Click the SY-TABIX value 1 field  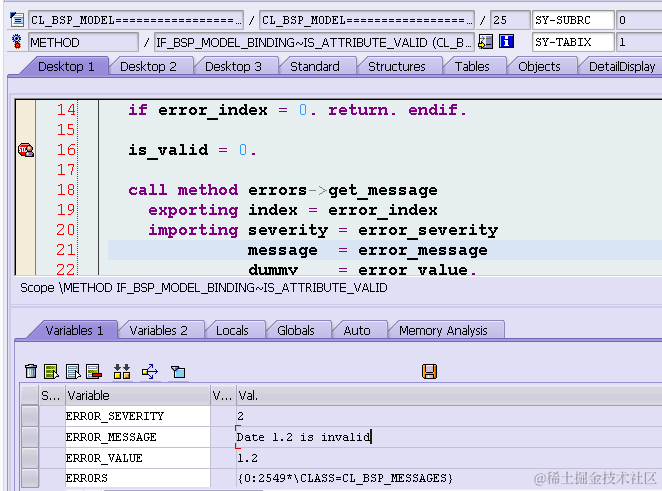(639, 42)
